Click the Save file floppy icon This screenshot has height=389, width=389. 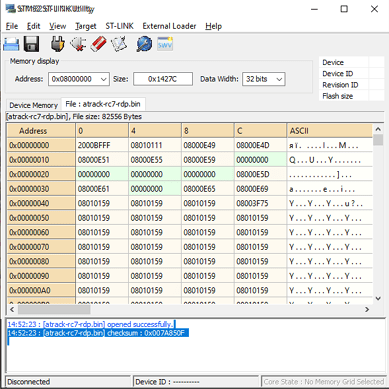[x=32, y=44]
